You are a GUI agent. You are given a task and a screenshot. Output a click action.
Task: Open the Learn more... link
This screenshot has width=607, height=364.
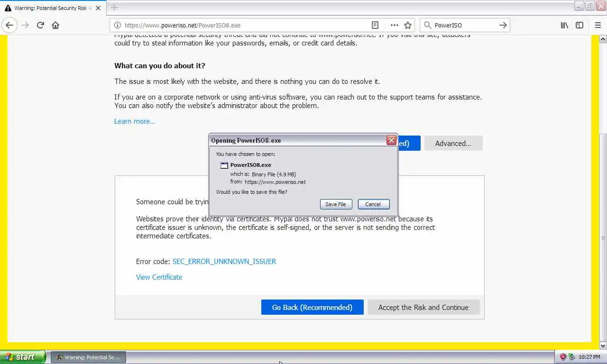point(135,121)
